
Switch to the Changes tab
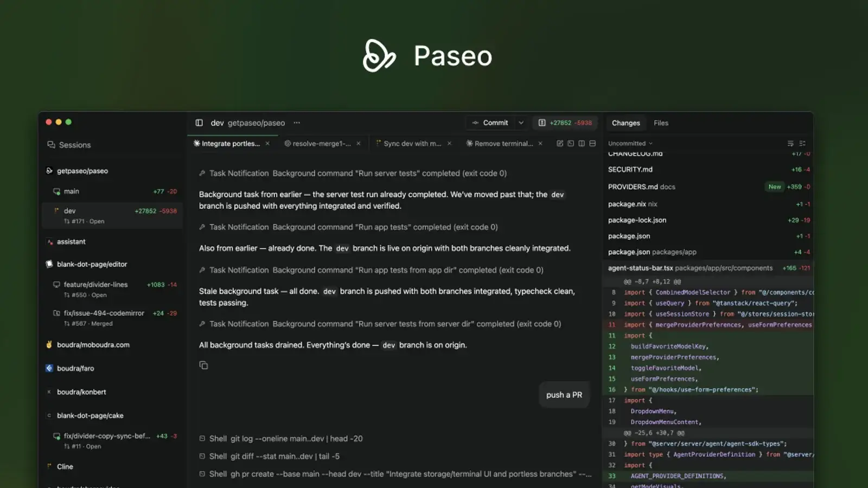coord(626,123)
